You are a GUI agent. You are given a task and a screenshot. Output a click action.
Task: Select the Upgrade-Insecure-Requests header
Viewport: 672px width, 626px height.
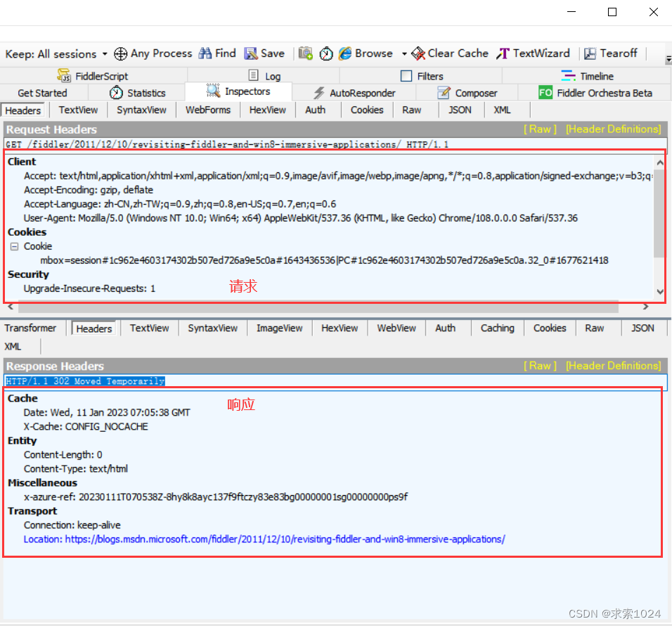point(89,288)
